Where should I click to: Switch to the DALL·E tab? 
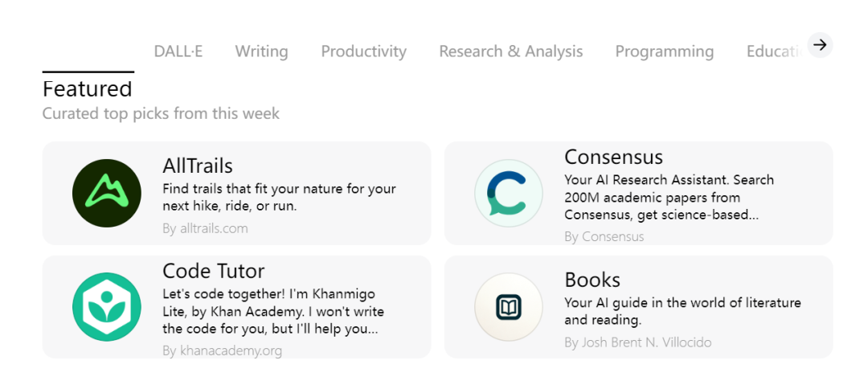pyautogui.click(x=178, y=51)
